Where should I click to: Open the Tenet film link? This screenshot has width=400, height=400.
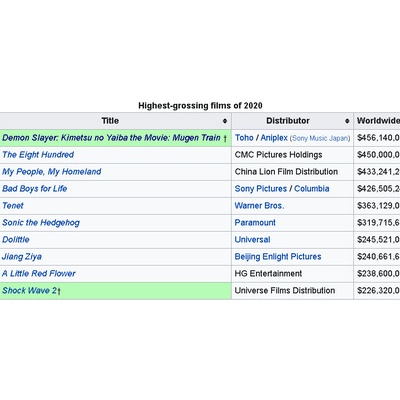[x=13, y=206]
